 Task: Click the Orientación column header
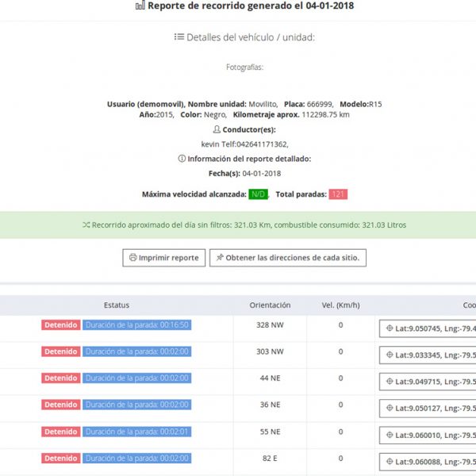tap(270, 305)
